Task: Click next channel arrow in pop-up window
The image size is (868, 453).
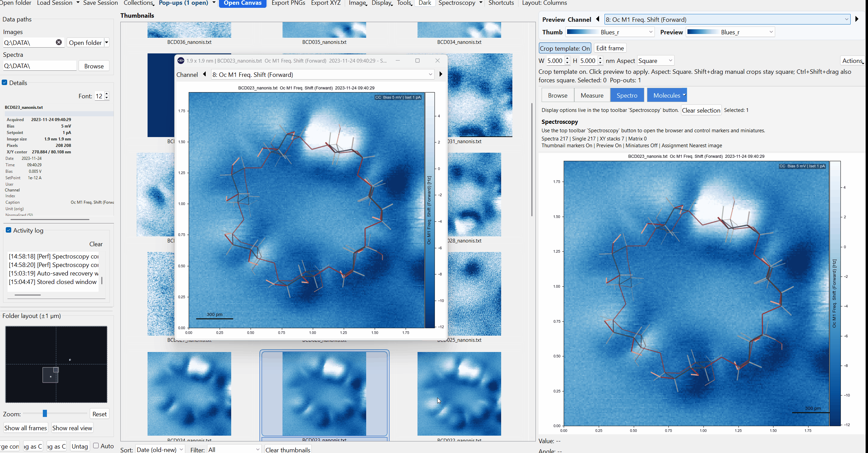Action: point(441,74)
